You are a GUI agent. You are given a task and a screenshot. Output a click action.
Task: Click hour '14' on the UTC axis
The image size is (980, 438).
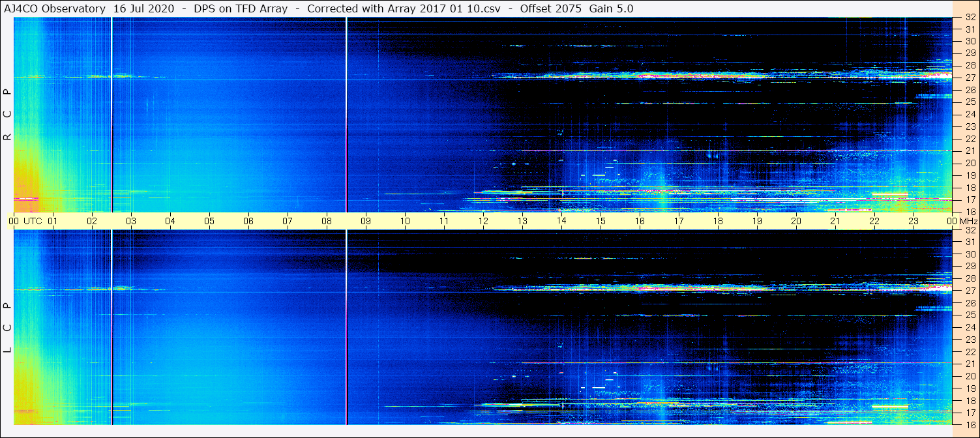[561, 221]
